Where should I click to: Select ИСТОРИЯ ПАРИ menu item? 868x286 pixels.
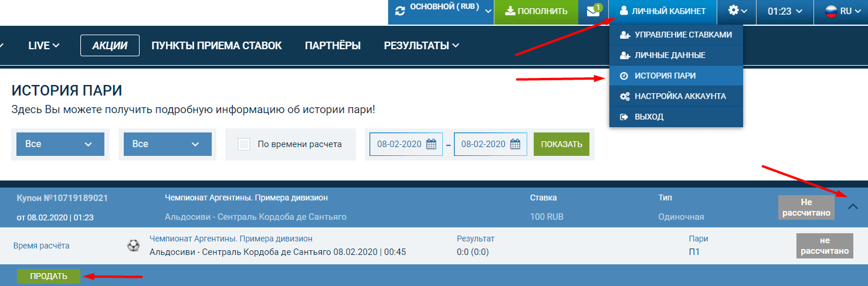click(676, 76)
